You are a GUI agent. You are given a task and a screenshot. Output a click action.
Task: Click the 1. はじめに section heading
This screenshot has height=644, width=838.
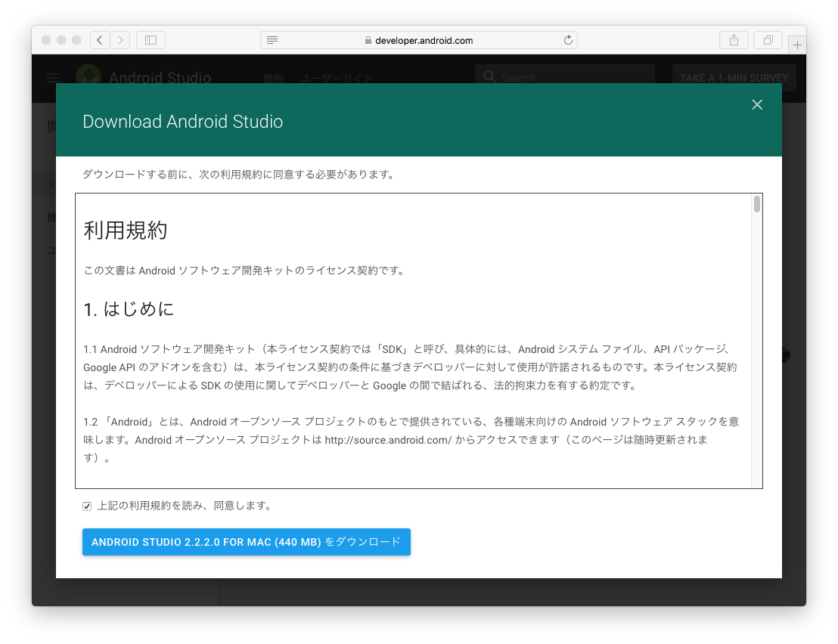pyautogui.click(x=129, y=309)
